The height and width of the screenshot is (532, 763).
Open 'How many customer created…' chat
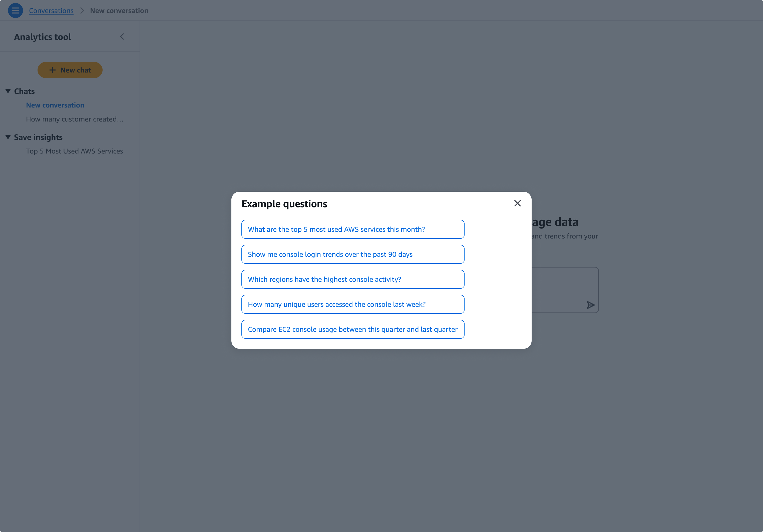pyautogui.click(x=75, y=119)
